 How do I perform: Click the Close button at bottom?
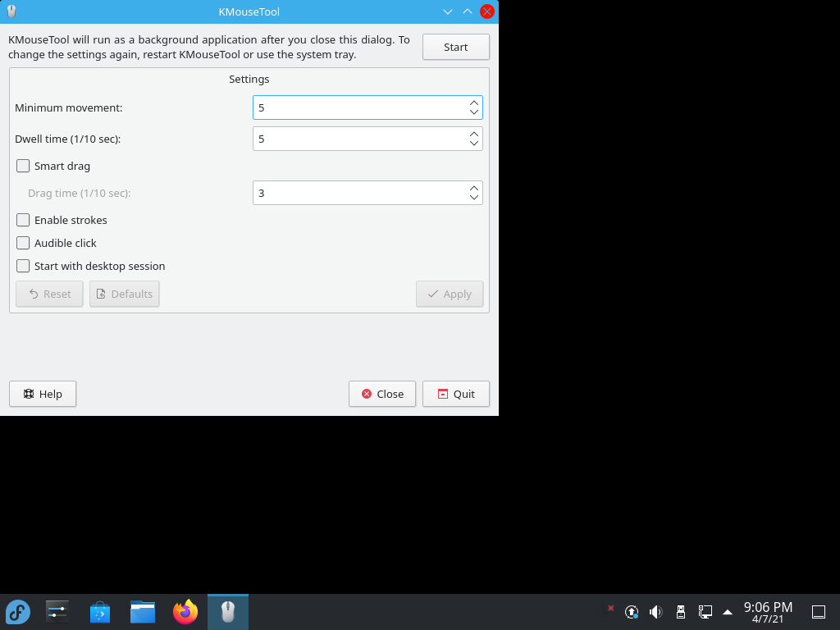(x=382, y=394)
